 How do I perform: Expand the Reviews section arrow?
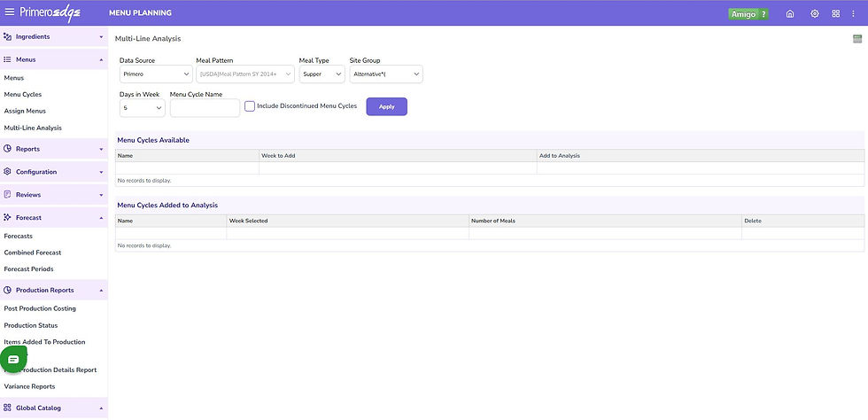point(101,195)
